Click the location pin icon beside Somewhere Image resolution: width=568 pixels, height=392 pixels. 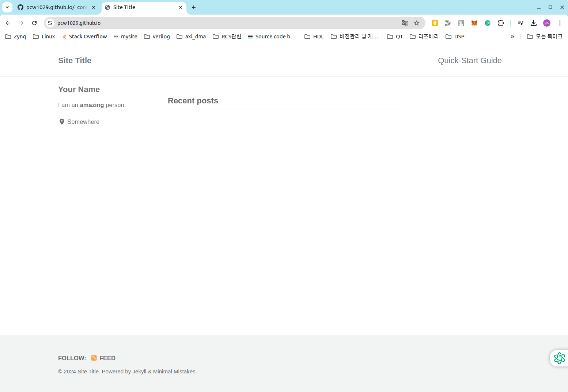tap(61, 121)
